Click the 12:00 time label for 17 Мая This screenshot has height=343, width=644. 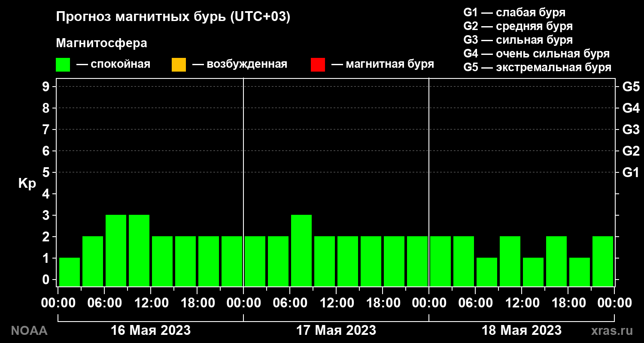point(336,303)
